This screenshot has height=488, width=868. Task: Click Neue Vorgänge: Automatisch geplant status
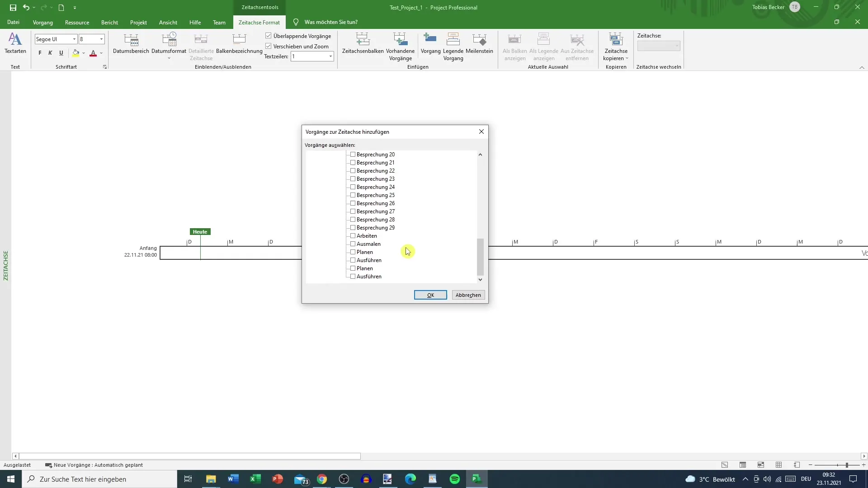94,465
